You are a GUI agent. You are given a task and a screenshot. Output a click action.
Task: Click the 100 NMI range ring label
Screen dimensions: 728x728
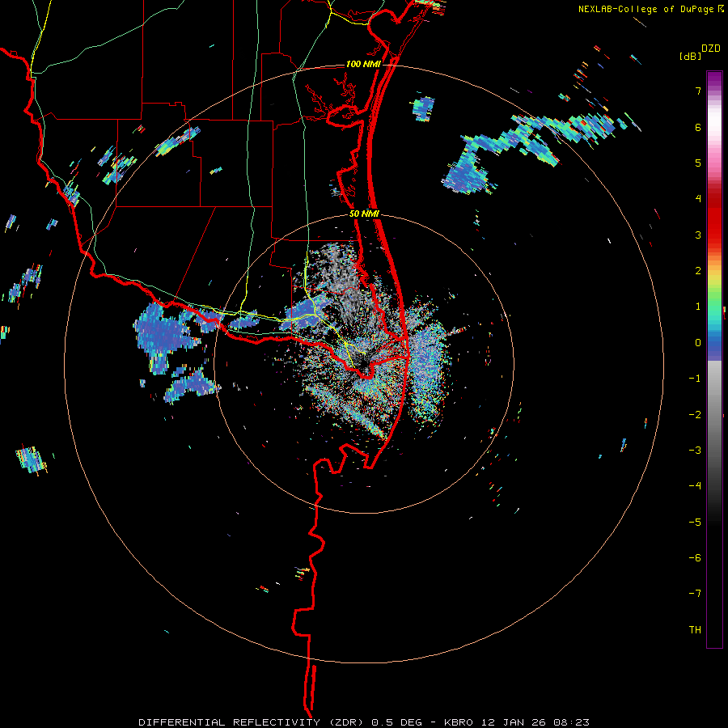(363, 64)
